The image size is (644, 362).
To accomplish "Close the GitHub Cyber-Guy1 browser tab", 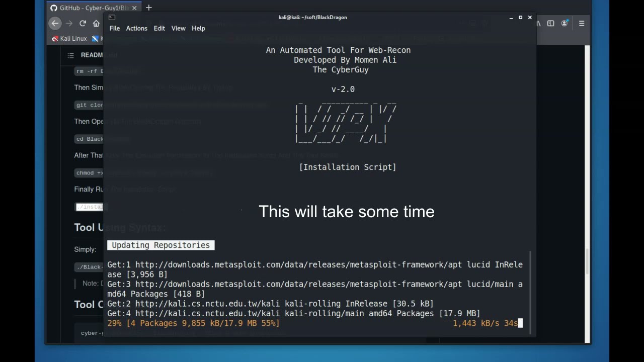I will point(134,8).
